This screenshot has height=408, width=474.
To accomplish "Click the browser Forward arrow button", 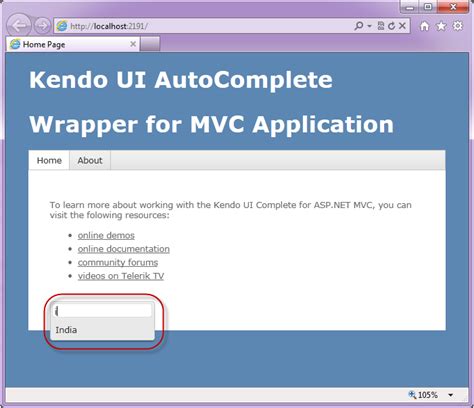I will tap(42, 26).
